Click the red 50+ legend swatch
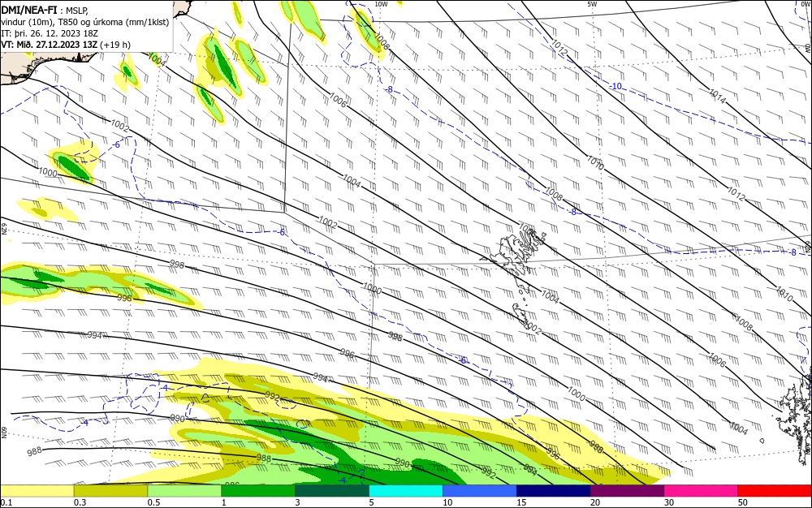This screenshot has width=812, height=508. pos(775,491)
